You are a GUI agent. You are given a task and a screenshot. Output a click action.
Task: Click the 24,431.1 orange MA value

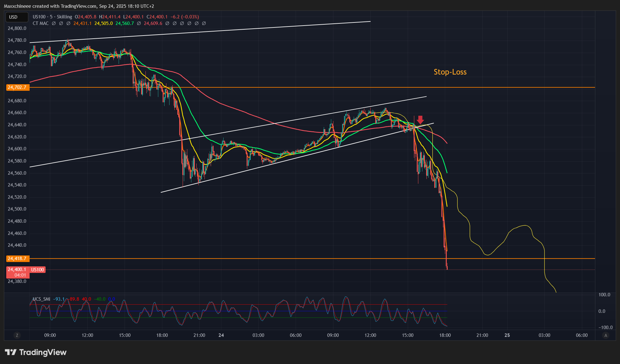82,23
